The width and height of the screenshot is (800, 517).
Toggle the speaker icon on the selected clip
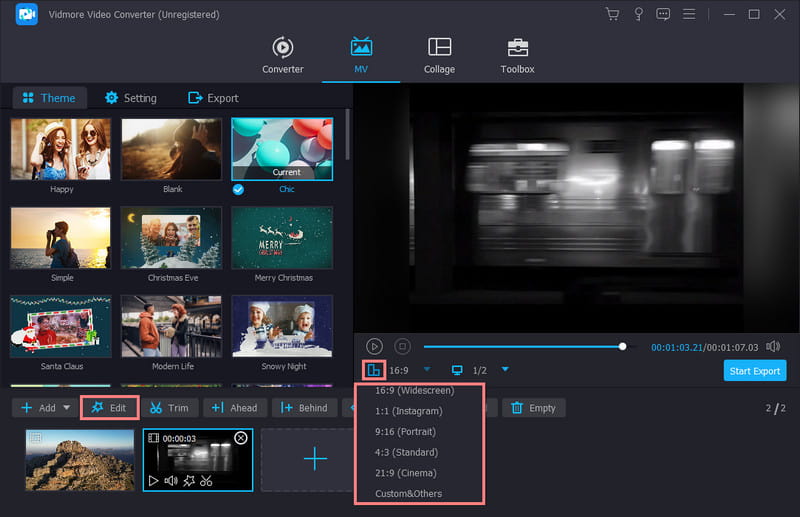170,481
